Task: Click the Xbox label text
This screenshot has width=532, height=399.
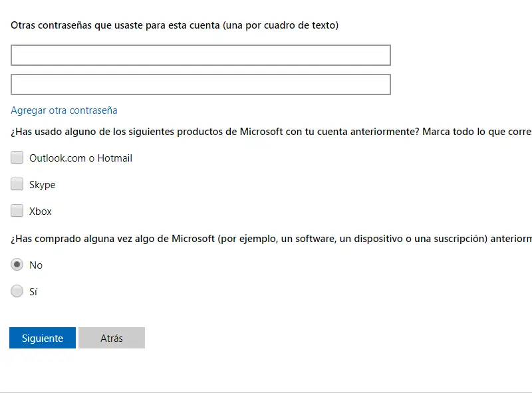Action: click(41, 211)
